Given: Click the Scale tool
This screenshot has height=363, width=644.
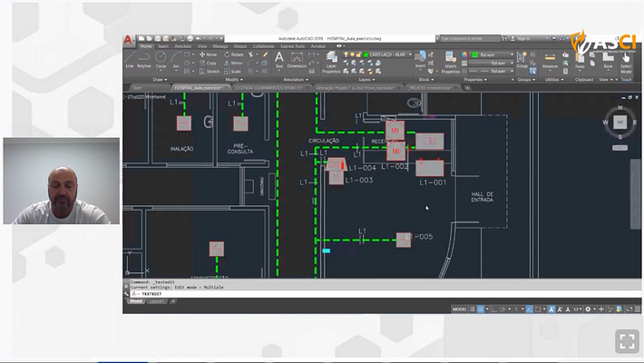Looking at the screenshot, I should [x=232, y=72].
